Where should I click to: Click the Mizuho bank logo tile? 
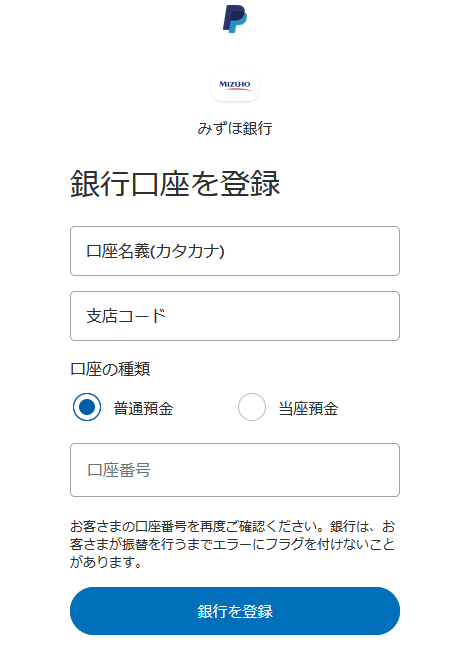235,86
